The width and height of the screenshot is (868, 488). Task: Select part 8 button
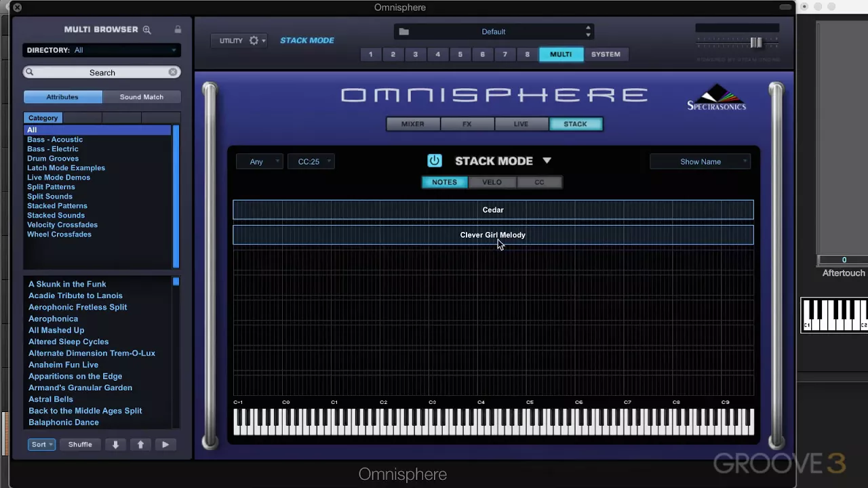tap(527, 54)
